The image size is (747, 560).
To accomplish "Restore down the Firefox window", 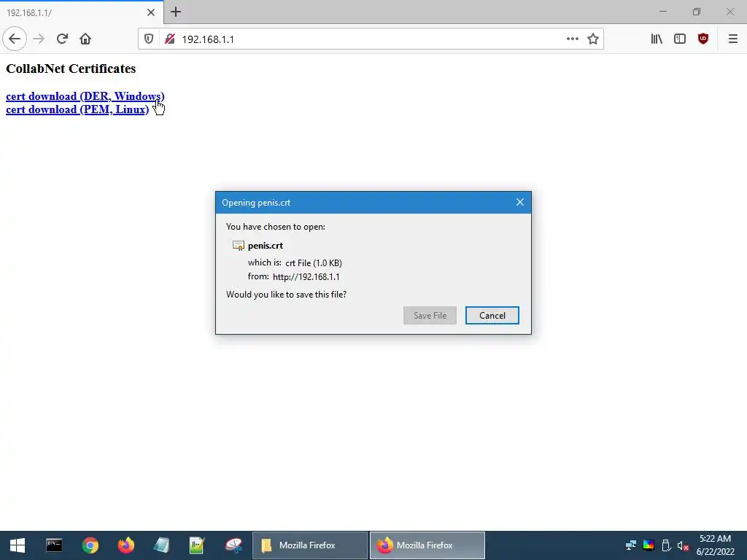I will coord(697,12).
